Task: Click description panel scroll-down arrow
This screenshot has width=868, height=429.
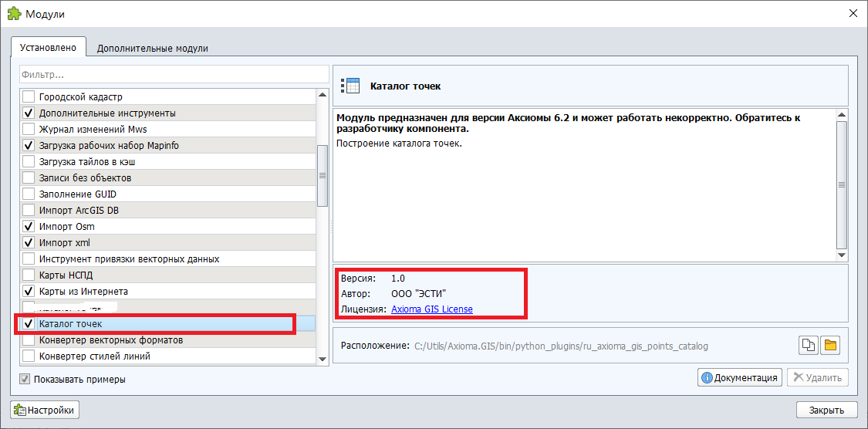Action: pos(842,255)
